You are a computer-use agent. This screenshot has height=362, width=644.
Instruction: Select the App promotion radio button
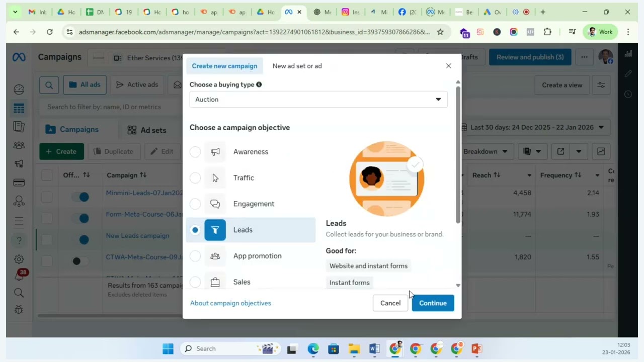coord(195,256)
